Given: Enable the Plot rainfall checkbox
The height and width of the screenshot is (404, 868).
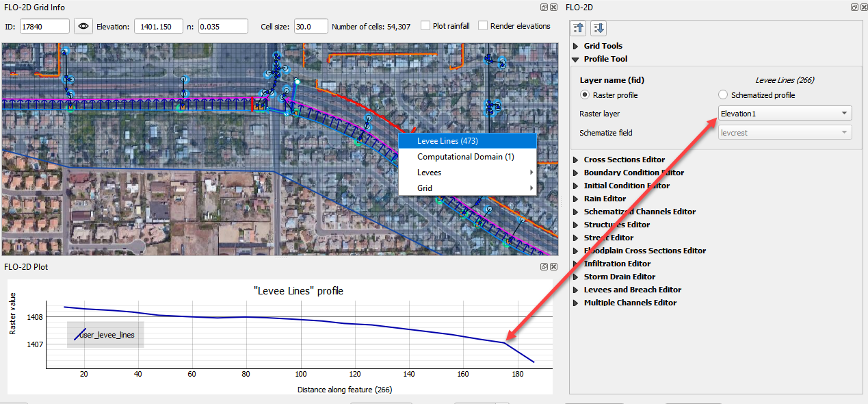Looking at the screenshot, I should point(425,26).
